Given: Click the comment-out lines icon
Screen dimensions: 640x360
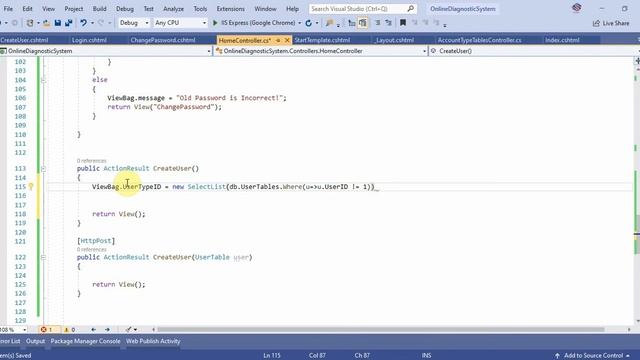Looking at the screenshot, I should pyautogui.click(x=378, y=23).
